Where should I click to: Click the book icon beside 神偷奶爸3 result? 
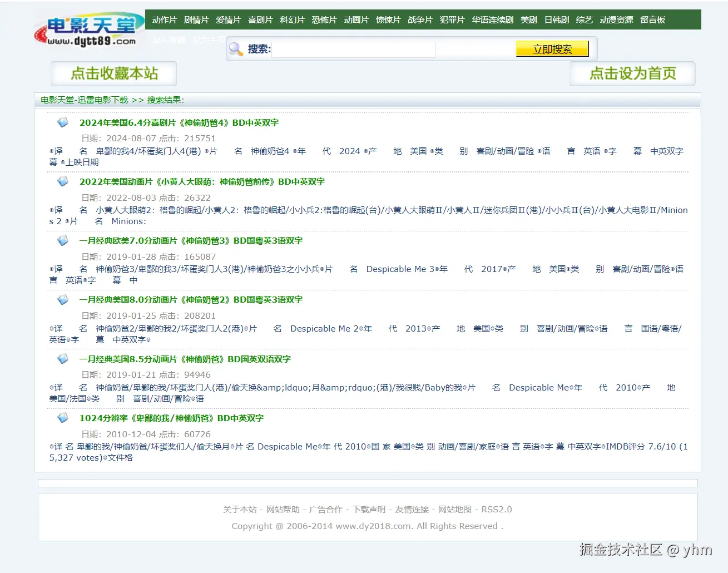(x=63, y=240)
